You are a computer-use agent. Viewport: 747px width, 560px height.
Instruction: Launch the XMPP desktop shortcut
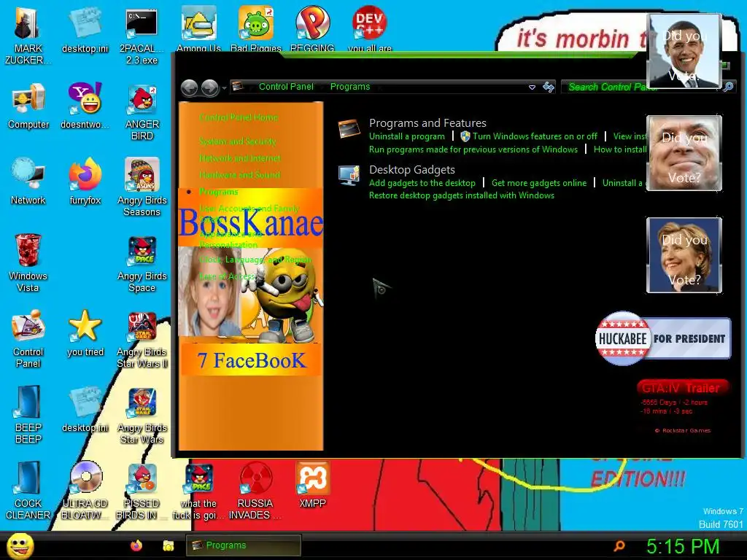point(312,485)
